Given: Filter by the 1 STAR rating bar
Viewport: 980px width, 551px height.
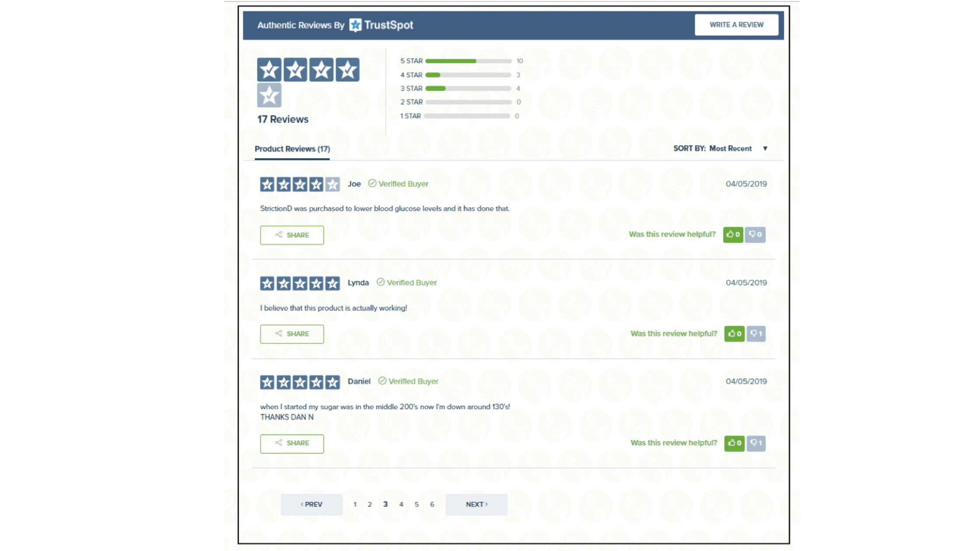Looking at the screenshot, I should [x=467, y=116].
